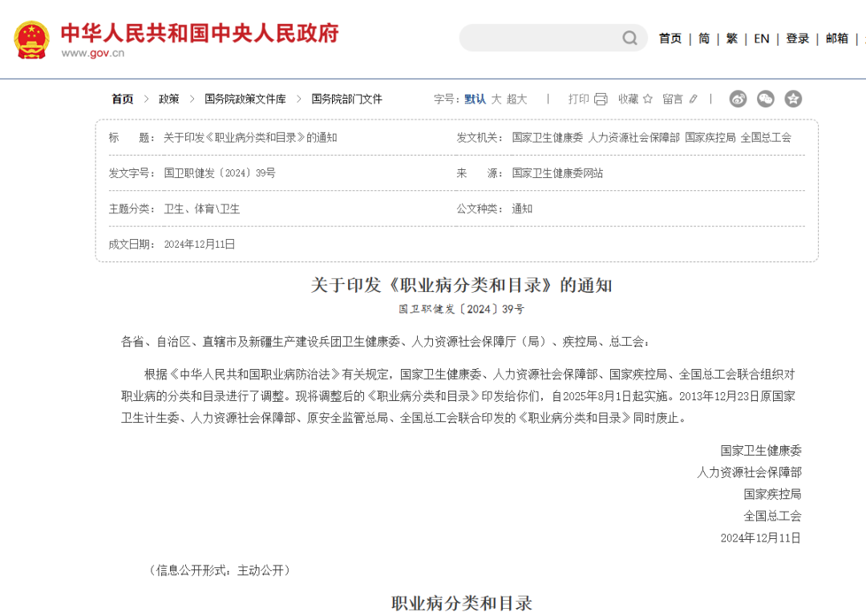Click source value 国家卫生健康委网站

coord(557,173)
